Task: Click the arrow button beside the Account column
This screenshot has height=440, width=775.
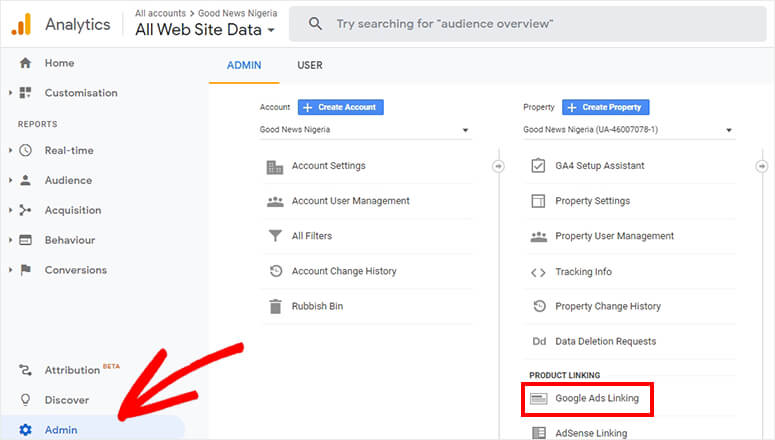Action: tap(498, 167)
